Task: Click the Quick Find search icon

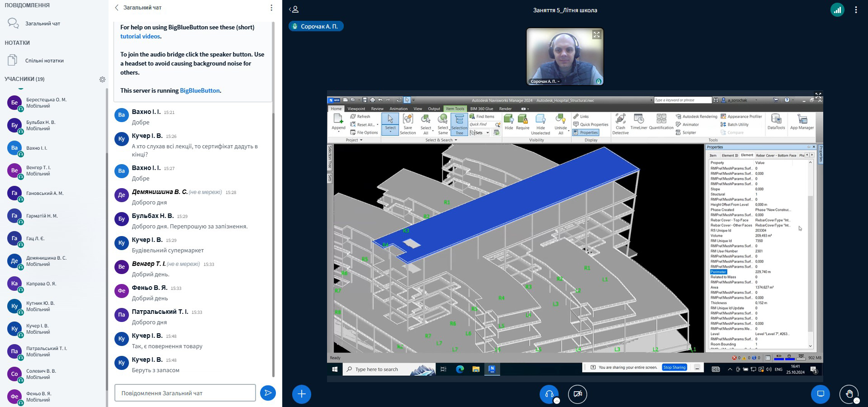Action: click(x=498, y=125)
